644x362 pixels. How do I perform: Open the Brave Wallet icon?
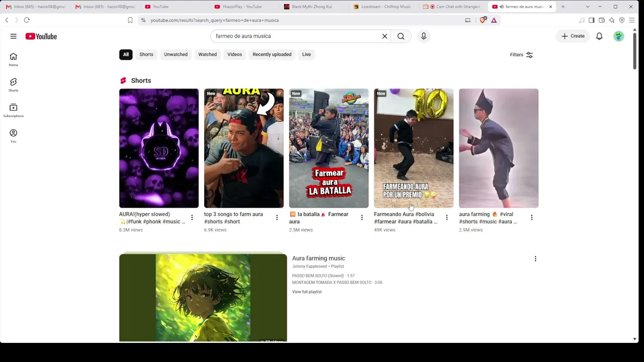pyautogui.click(x=601, y=20)
